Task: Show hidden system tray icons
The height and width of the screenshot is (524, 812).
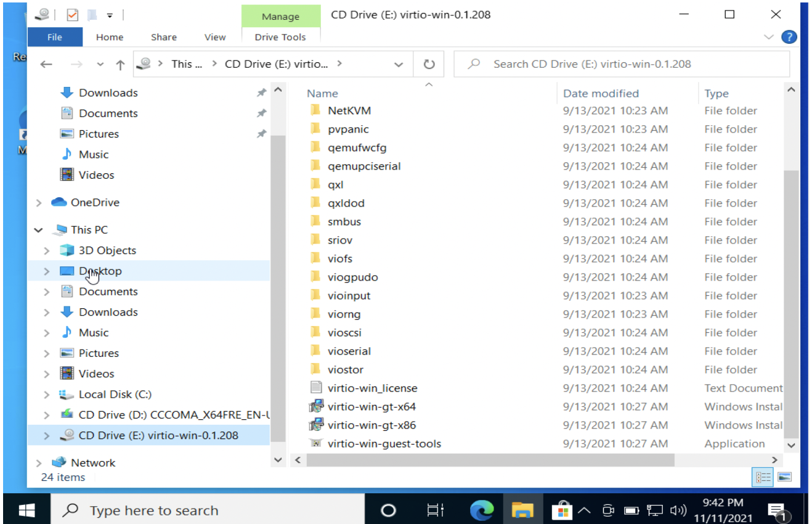Action: pos(584,510)
